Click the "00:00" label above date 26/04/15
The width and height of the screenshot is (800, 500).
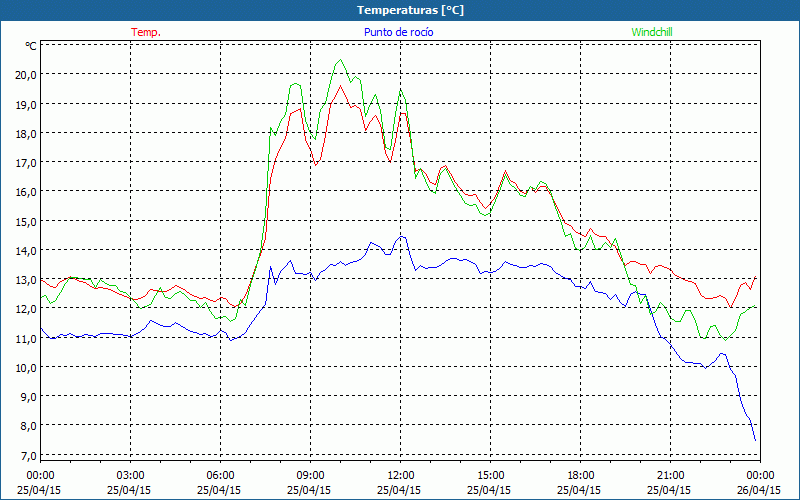[x=760, y=476]
